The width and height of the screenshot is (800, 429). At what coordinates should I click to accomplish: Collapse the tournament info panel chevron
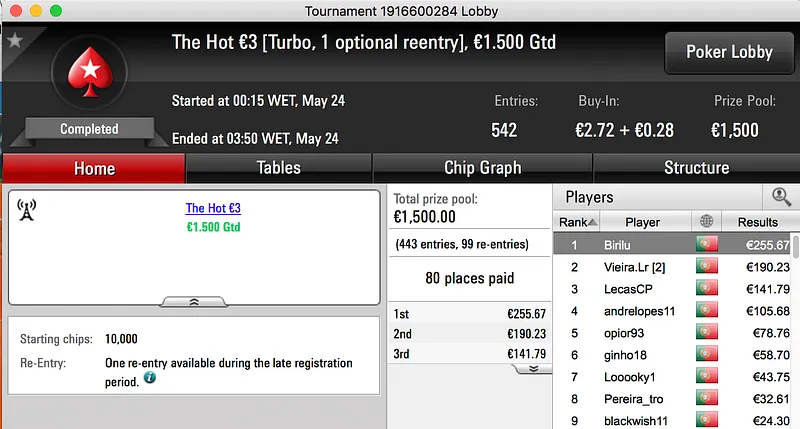tap(194, 300)
